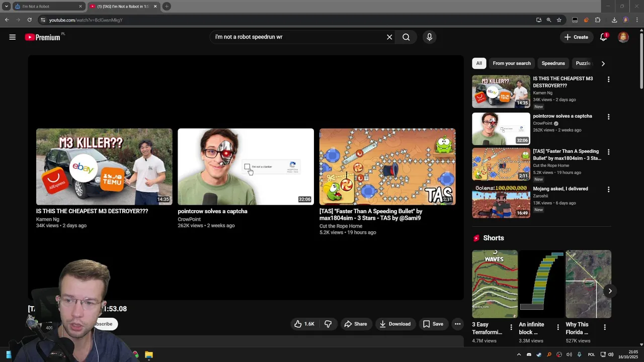Open Discord in the system tray
Screen dimensions: 644x362
point(529,354)
